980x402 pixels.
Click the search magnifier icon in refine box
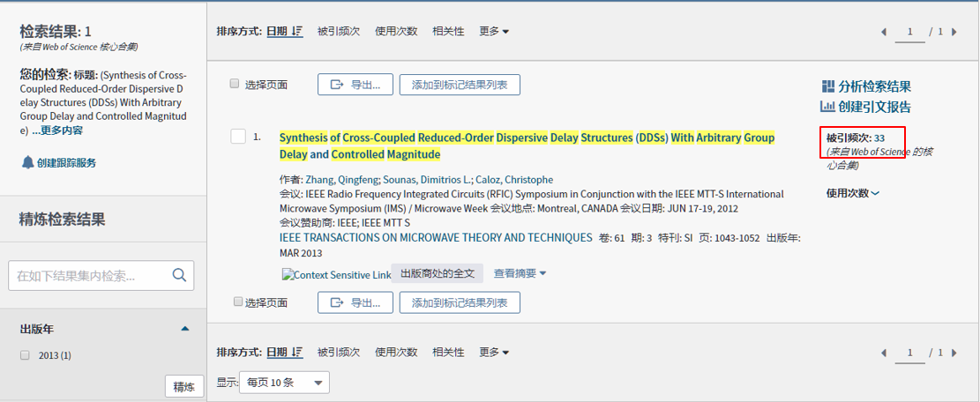coord(179,276)
